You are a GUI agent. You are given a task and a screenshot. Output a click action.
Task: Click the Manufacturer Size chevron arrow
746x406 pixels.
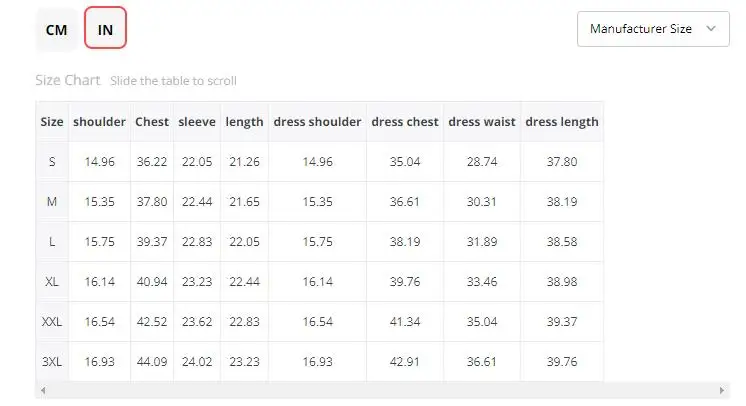tap(711, 29)
